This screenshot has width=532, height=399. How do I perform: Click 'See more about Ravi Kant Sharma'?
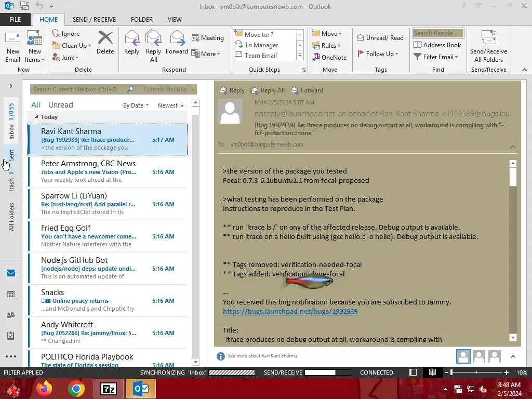[262, 356]
